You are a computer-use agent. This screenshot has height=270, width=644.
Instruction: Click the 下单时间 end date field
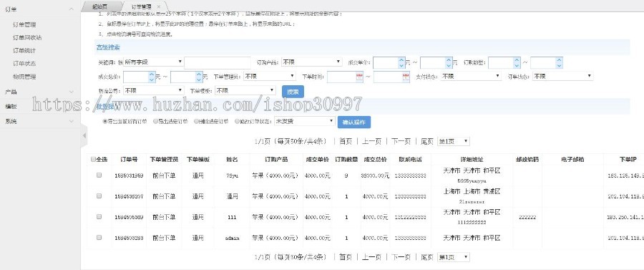(x=388, y=77)
